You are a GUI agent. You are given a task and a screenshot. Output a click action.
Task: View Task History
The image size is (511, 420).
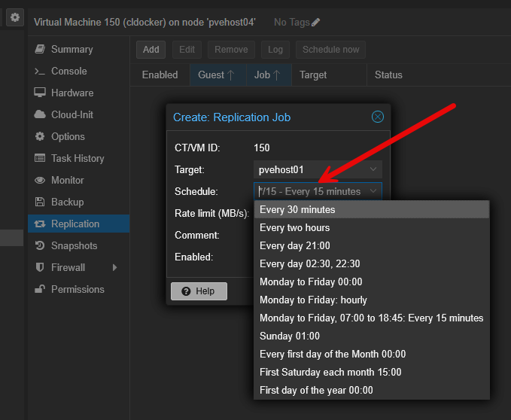[78, 158]
